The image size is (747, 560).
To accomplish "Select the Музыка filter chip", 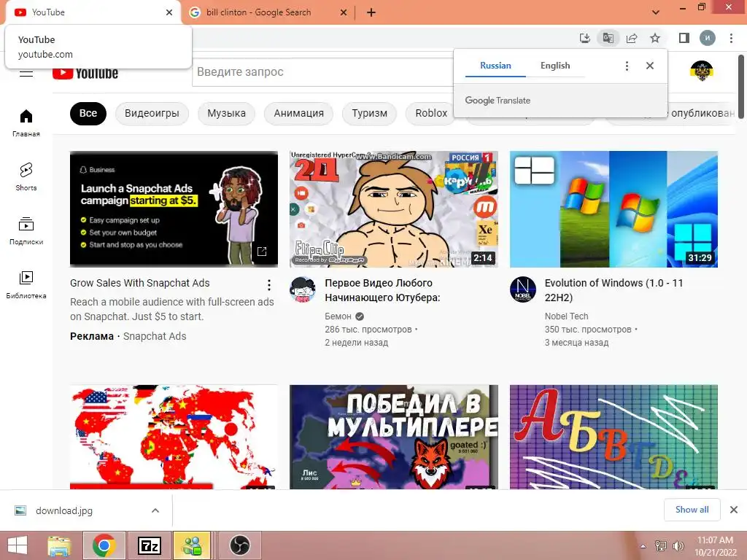I will (227, 113).
